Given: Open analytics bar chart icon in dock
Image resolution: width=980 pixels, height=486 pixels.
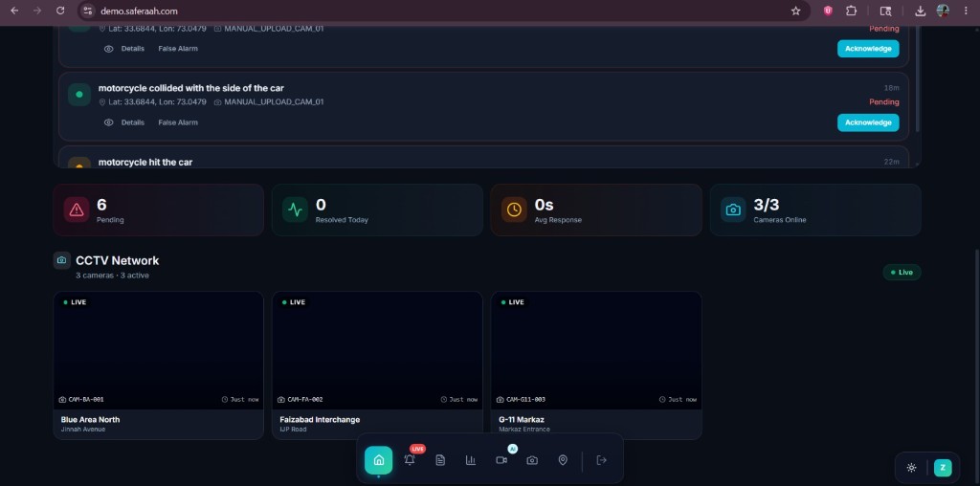Looking at the screenshot, I should 471,460.
